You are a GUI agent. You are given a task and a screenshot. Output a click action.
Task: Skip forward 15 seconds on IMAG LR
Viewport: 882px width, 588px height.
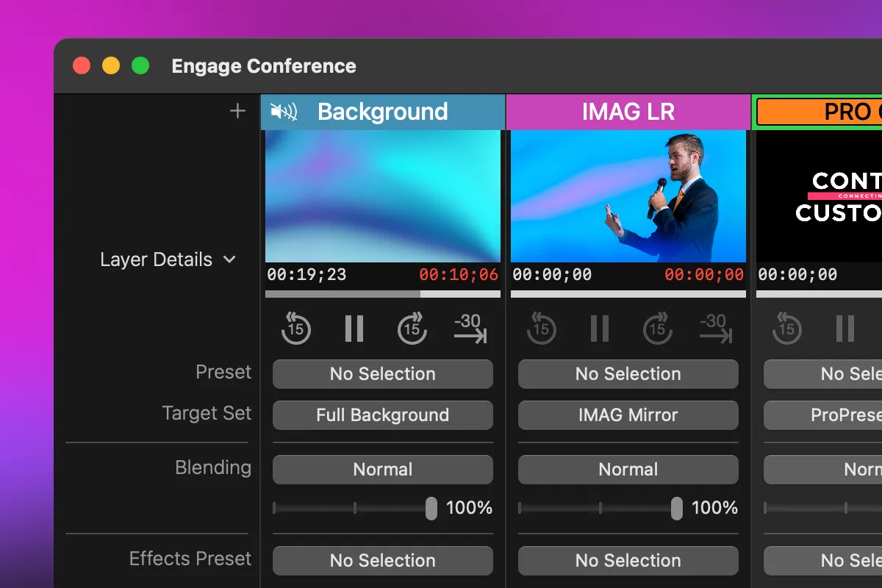[658, 328]
